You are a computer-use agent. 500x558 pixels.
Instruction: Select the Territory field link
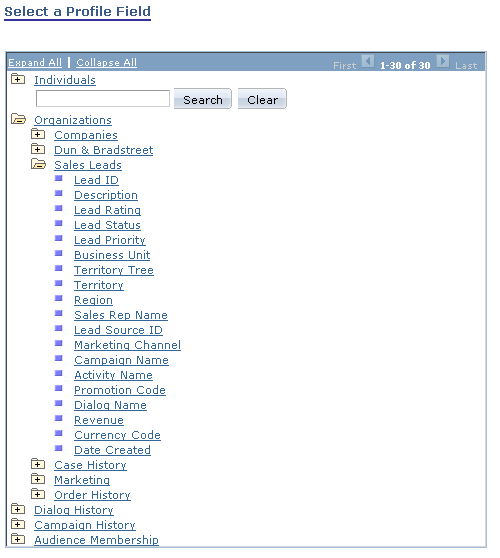pyautogui.click(x=99, y=285)
